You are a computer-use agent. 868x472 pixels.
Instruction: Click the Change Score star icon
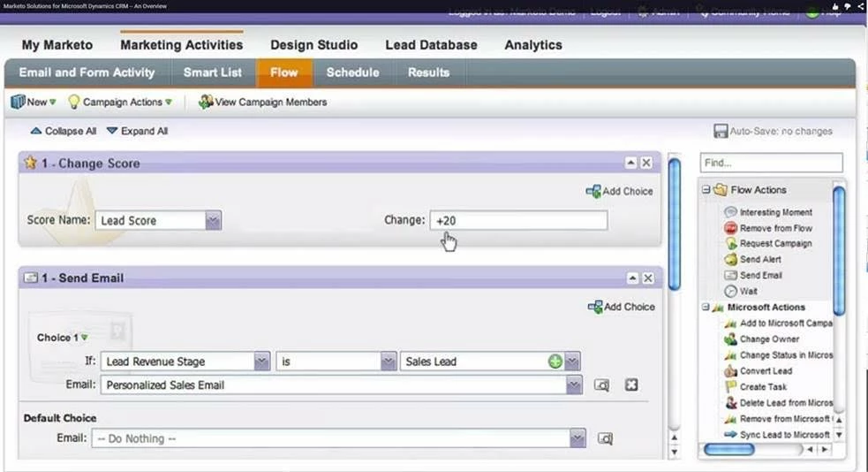point(30,163)
